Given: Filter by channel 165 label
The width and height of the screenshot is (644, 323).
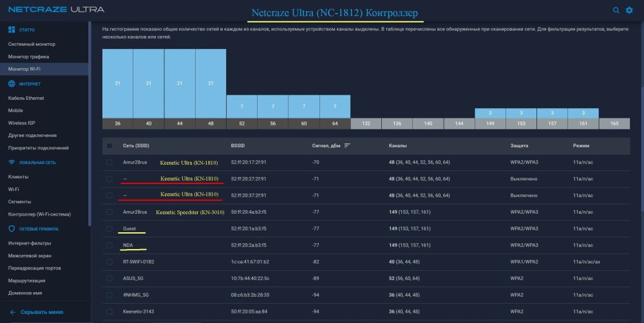Looking at the screenshot, I should tap(614, 124).
